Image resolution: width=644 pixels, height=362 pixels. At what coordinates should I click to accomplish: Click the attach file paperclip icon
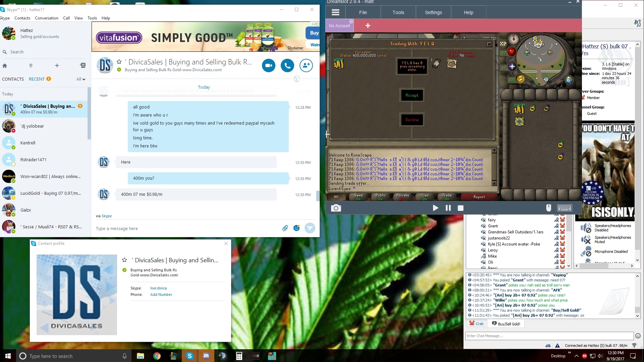pyautogui.click(x=285, y=228)
